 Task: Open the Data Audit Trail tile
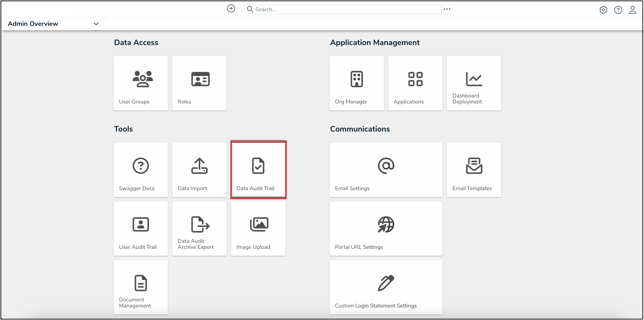click(x=258, y=170)
